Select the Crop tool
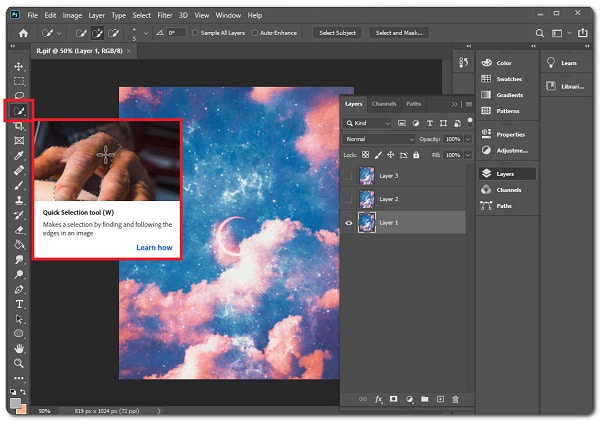Image resolution: width=600 pixels, height=421 pixels. pyautogui.click(x=19, y=126)
